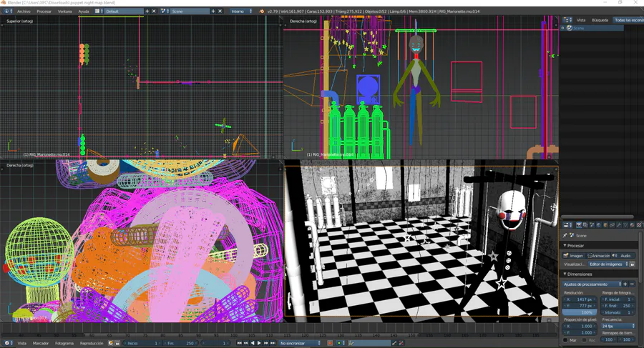This screenshot has height=348, width=644.
Task: Click the Blender logo in info header
Action: click(x=262, y=11)
